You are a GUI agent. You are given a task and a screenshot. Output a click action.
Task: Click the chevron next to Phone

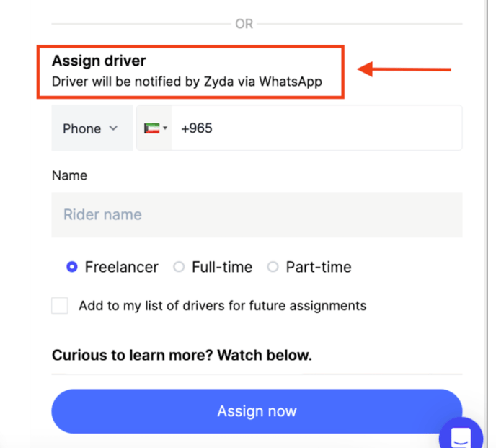click(x=113, y=128)
